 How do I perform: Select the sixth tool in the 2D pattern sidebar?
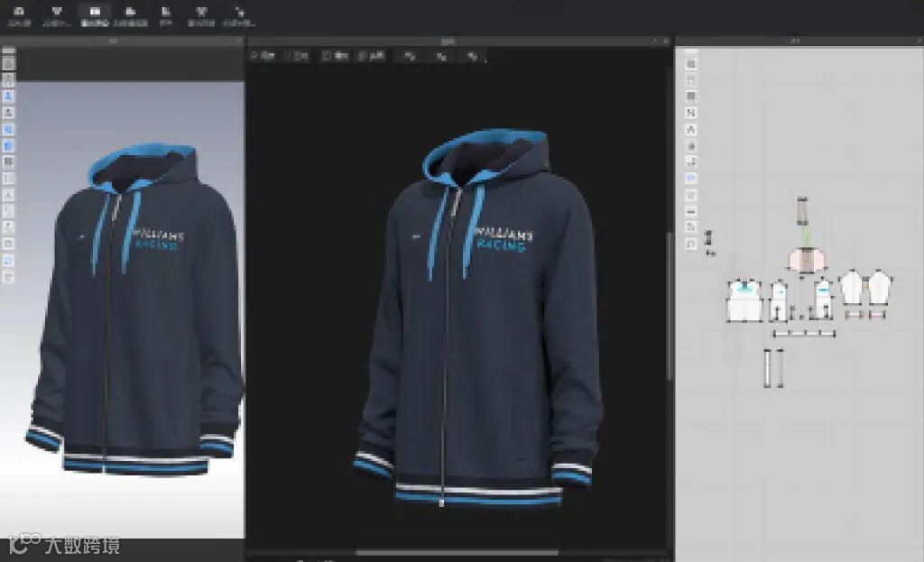(691, 145)
